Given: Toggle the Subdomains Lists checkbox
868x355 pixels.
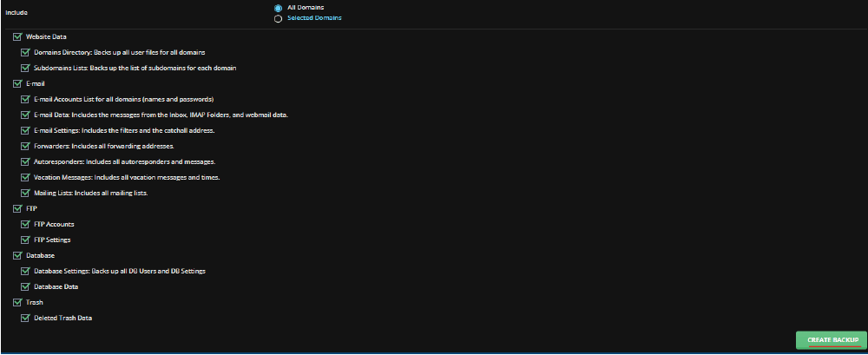Looking at the screenshot, I should point(25,68).
